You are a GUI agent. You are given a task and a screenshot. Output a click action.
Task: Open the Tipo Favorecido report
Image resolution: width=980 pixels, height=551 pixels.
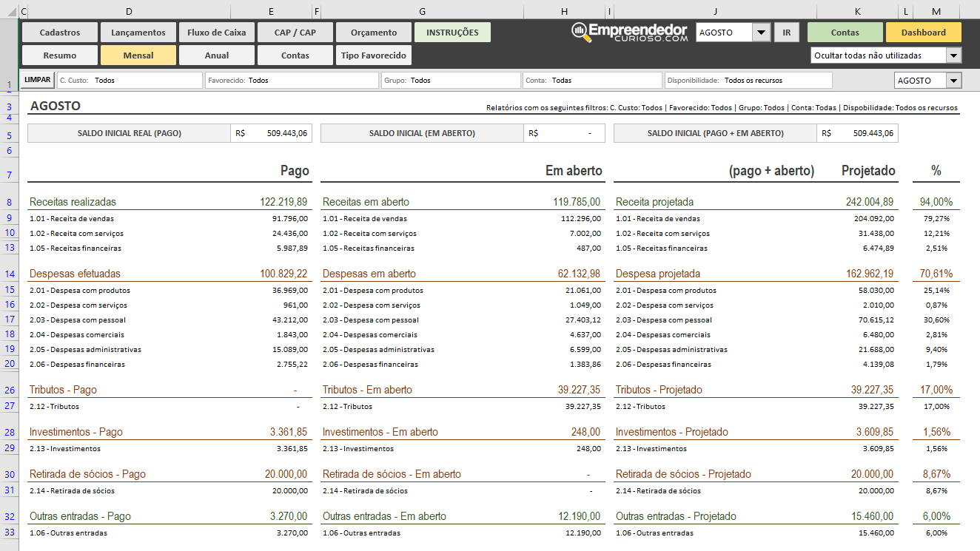(x=373, y=55)
